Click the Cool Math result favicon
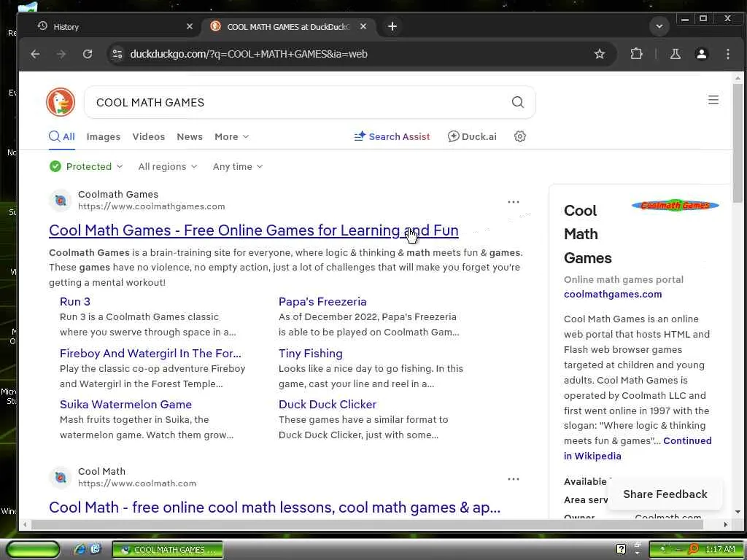Screen dimensions: 747x560 coord(60,477)
